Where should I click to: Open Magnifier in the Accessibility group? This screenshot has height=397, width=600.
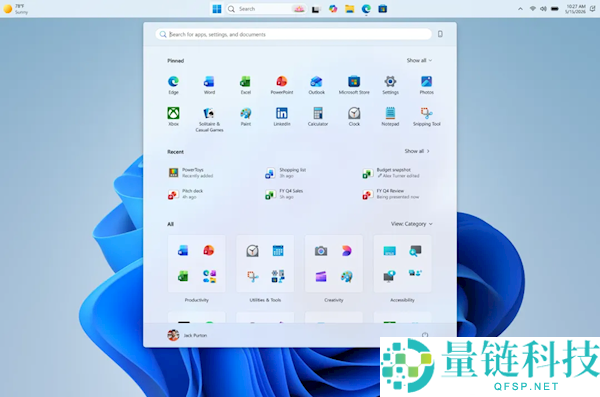coord(415,251)
